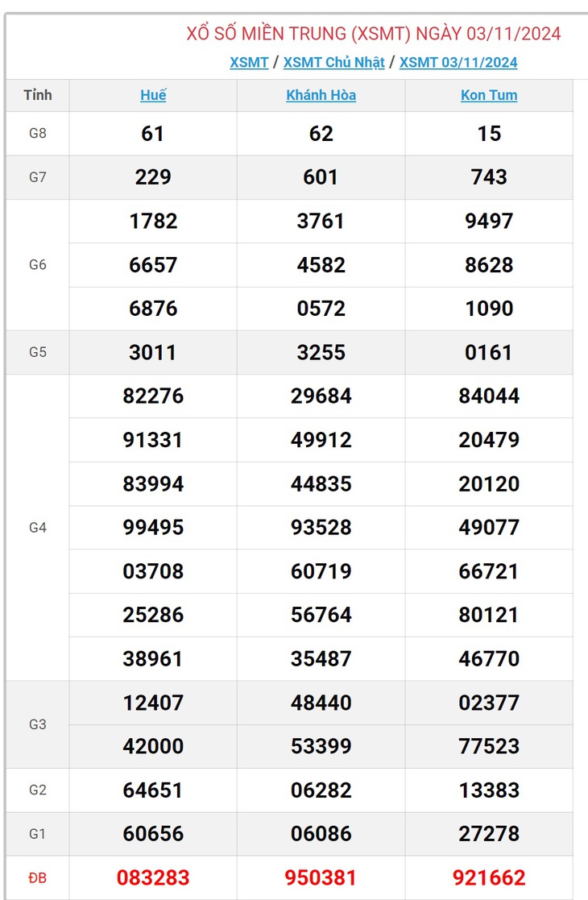
Task: Select Huế G2 number 64651
Action: click(x=153, y=790)
